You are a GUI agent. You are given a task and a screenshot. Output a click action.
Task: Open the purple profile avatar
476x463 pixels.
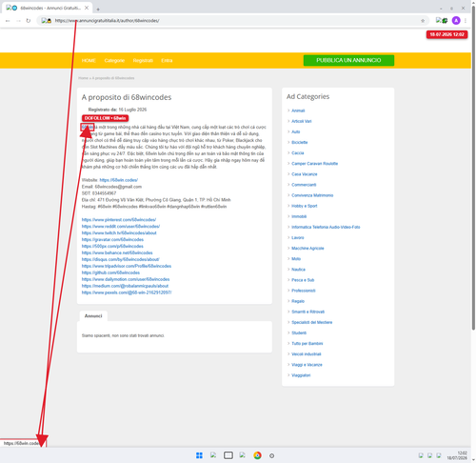click(x=456, y=21)
